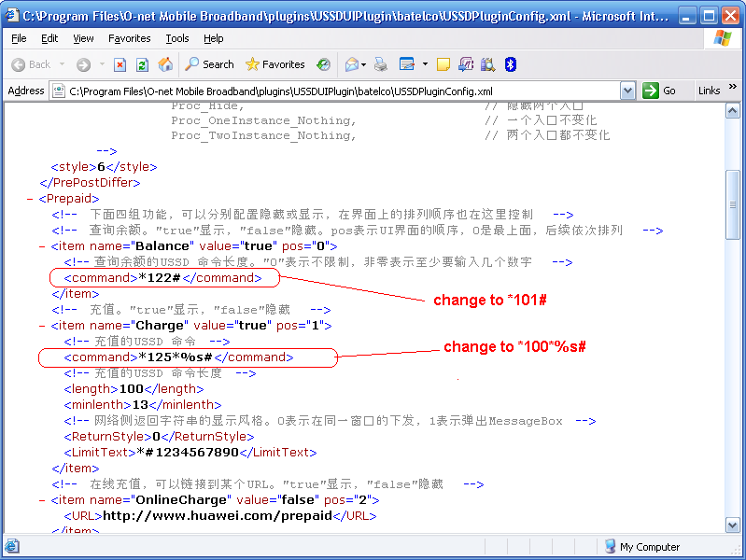
Task: Click the style value 6
Action: (x=101, y=167)
